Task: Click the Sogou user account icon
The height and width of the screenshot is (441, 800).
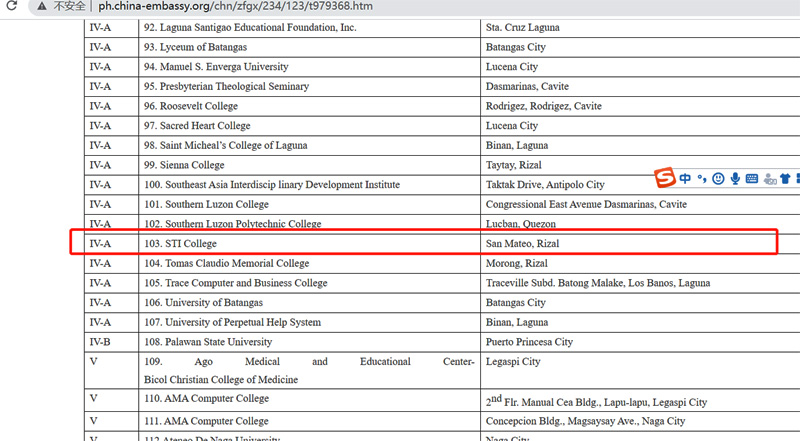Action: (x=770, y=179)
